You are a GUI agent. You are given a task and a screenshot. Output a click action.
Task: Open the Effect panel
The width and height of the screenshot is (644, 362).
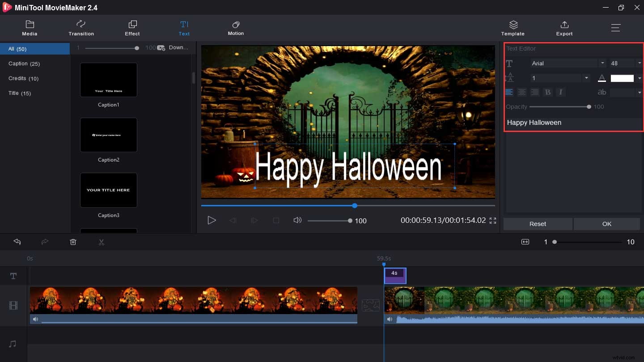pos(132,28)
